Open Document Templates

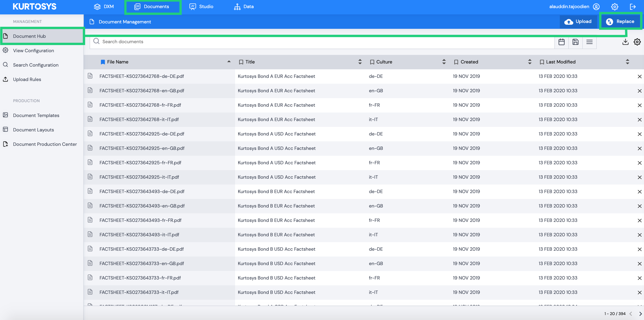36,115
